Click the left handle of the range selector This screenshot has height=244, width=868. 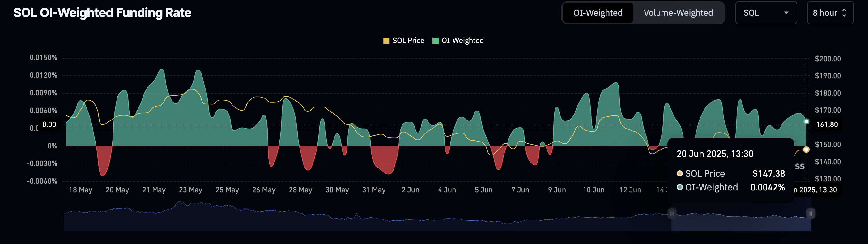(671, 213)
